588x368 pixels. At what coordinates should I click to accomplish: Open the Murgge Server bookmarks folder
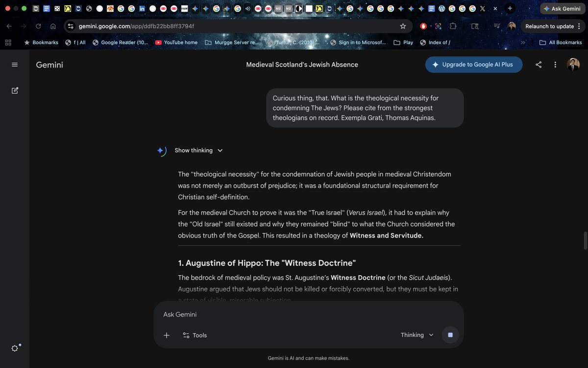[231, 43]
